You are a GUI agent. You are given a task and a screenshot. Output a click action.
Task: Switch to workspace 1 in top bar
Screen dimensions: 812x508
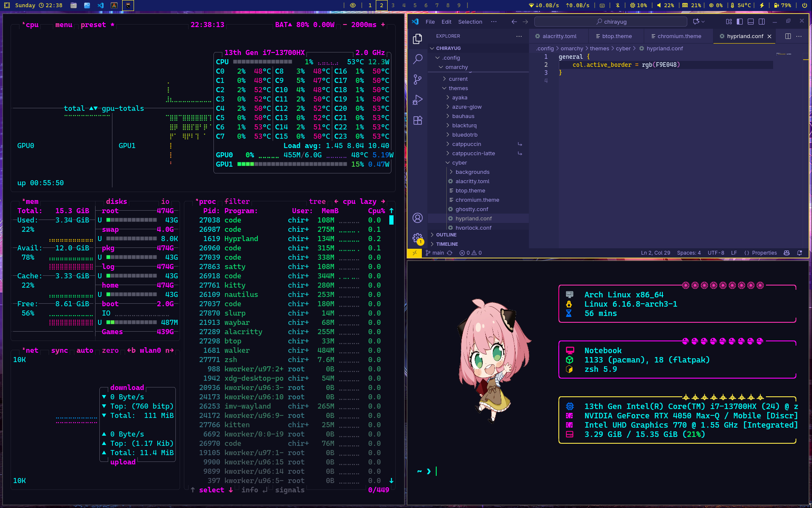(370, 5)
